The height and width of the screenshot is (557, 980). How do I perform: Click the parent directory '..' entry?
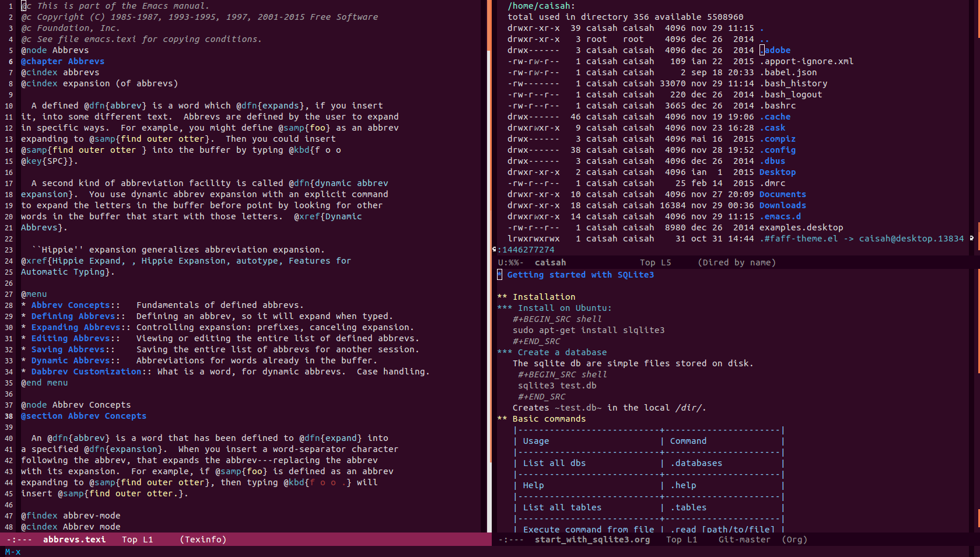coord(765,39)
